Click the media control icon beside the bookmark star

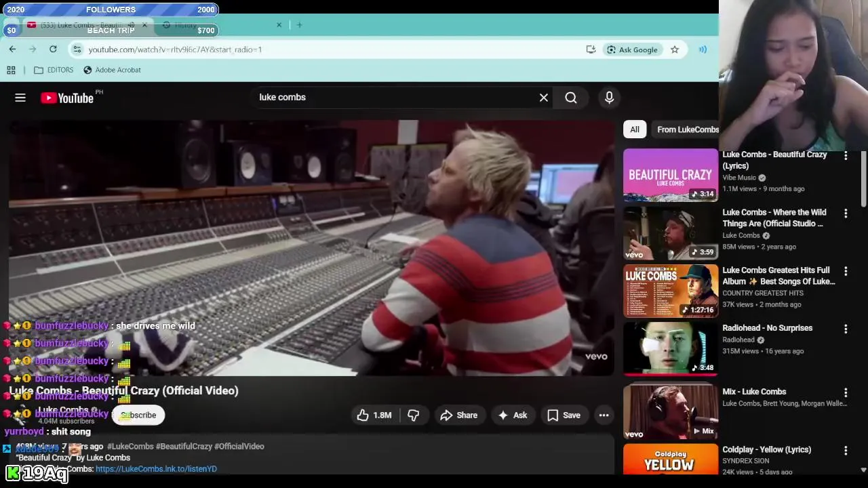coord(703,49)
